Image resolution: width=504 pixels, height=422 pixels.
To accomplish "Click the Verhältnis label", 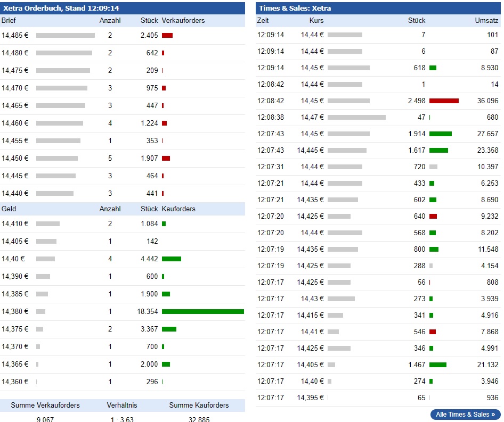I will [x=122, y=406].
